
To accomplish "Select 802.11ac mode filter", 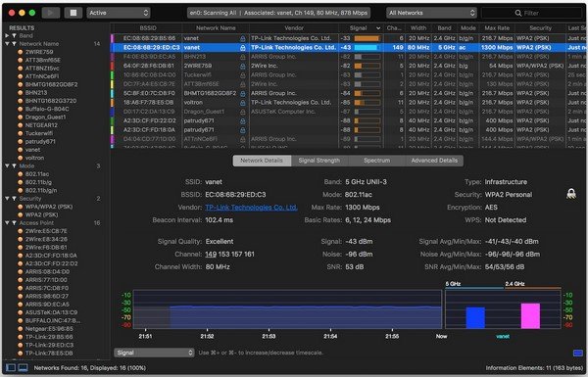I will [x=37, y=174].
